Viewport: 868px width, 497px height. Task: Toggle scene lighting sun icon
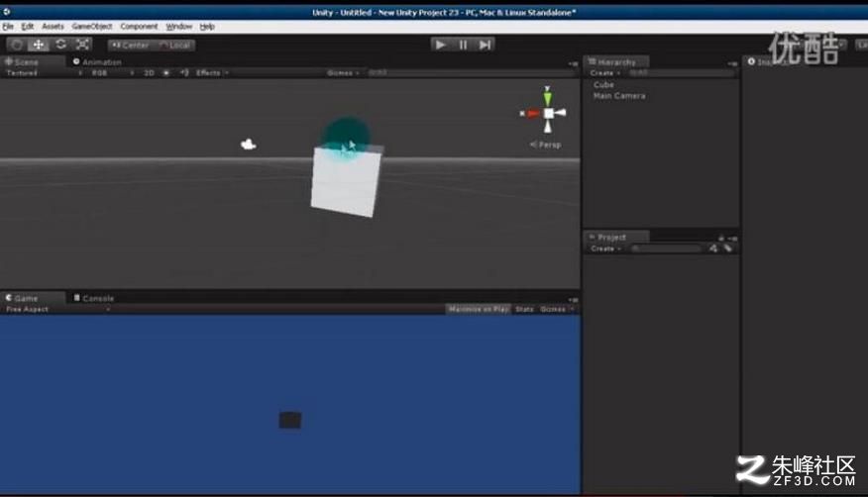pyautogui.click(x=166, y=73)
